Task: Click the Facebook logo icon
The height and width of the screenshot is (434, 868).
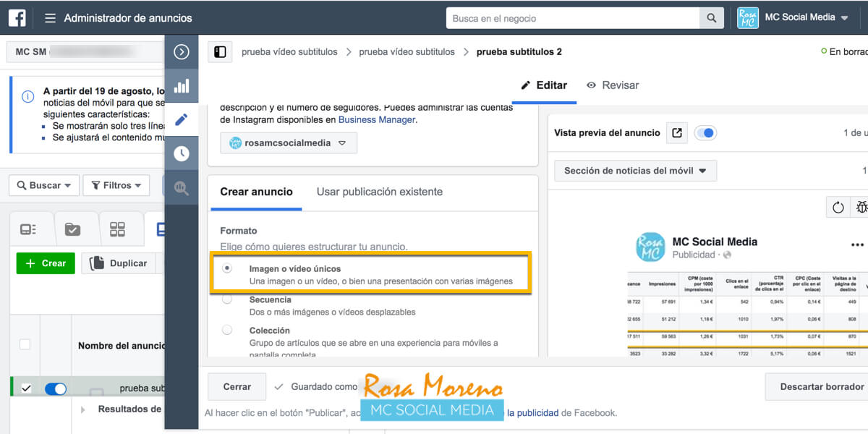Action: pyautogui.click(x=17, y=17)
